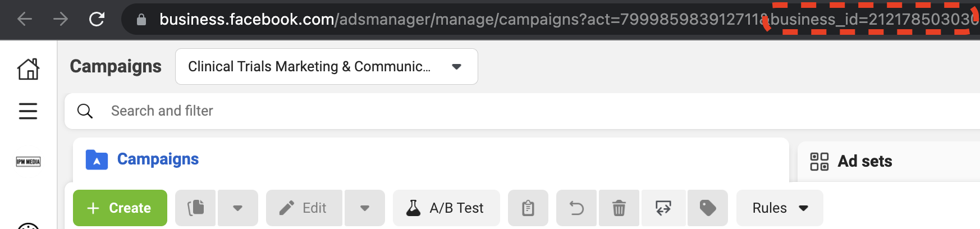Click the IPM Media account logo

[x=28, y=162]
